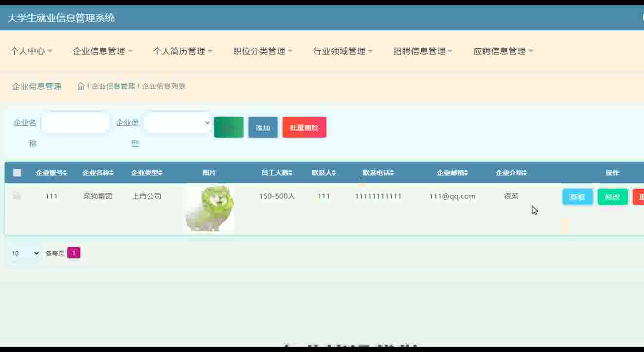
Task: Click the 111@qq.com email cell
Action: click(452, 196)
